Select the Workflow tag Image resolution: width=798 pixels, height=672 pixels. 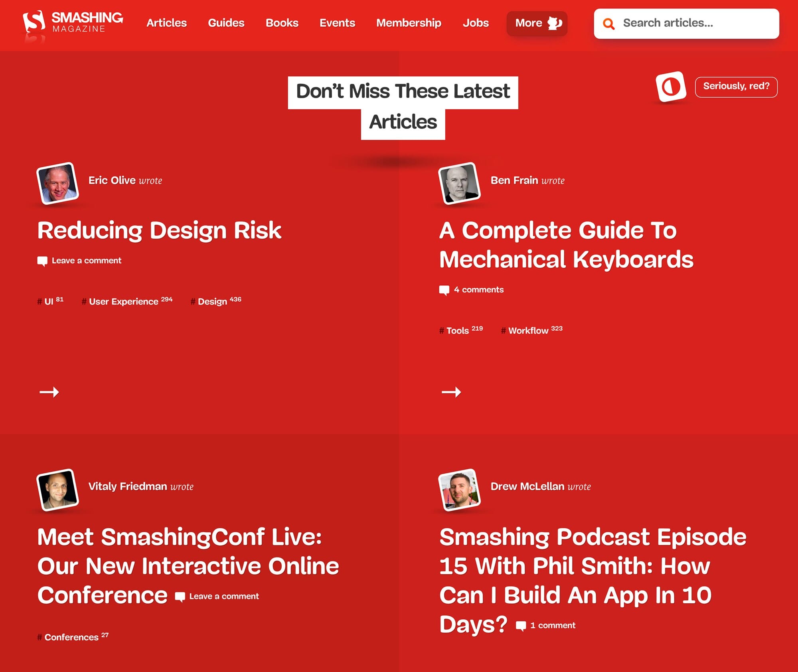pos(531,330)
